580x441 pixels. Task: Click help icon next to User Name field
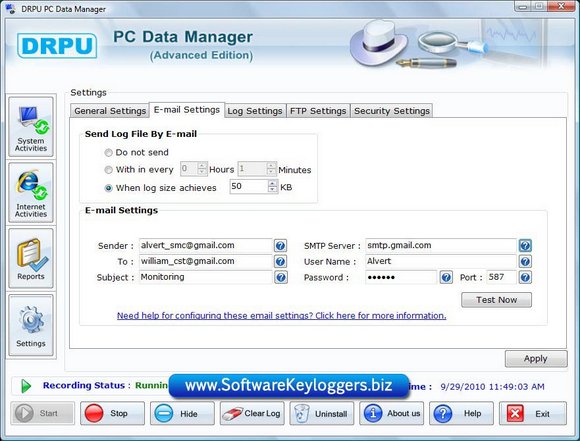[525, 262]
